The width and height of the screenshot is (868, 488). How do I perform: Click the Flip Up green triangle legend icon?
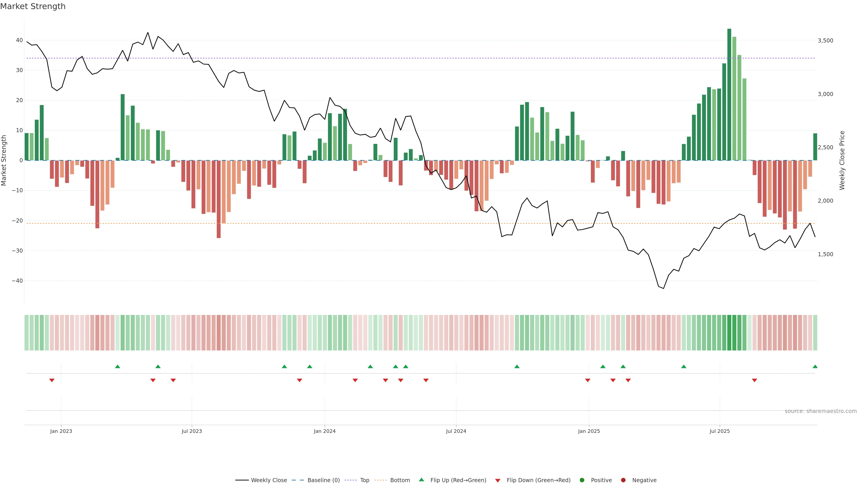421,480
